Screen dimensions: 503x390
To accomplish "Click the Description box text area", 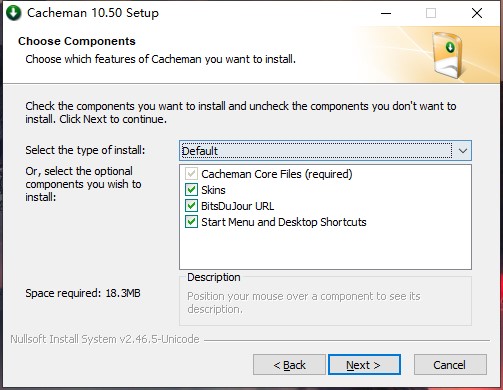I will pos(325,303).
